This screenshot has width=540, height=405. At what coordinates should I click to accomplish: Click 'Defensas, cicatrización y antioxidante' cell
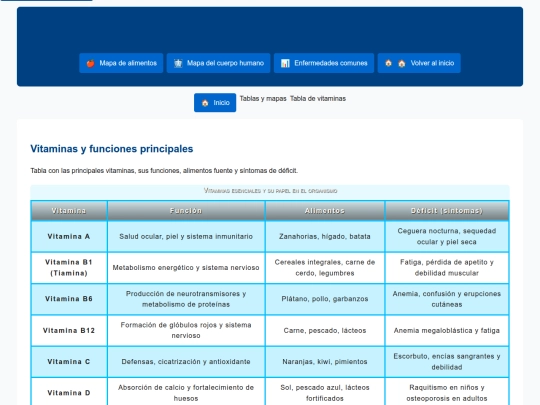[186, 362]
